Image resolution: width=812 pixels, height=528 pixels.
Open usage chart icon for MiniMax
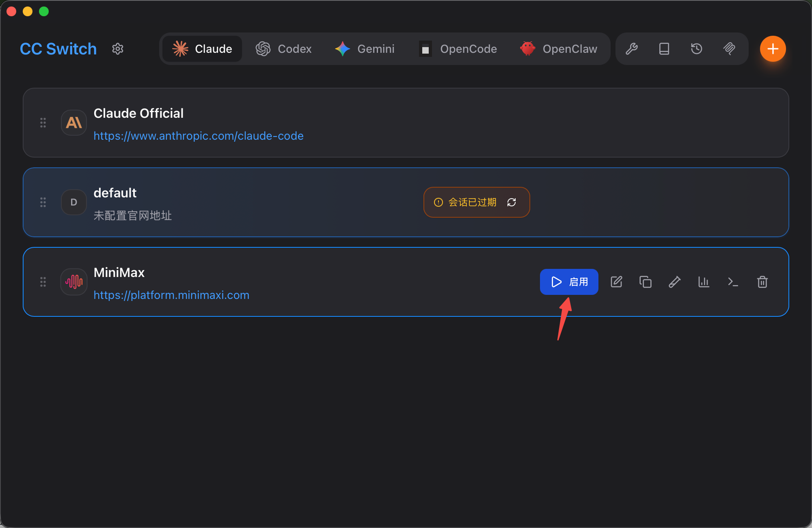click(704, 282)
